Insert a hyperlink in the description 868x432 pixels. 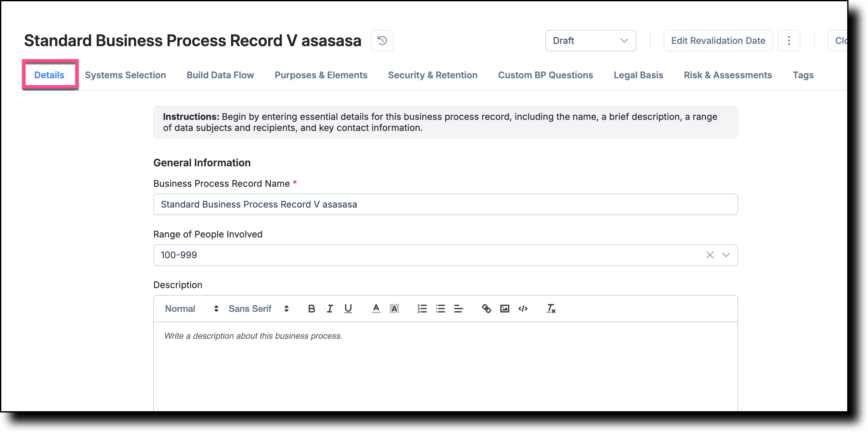pyautogui.click(x=486, y=308)
